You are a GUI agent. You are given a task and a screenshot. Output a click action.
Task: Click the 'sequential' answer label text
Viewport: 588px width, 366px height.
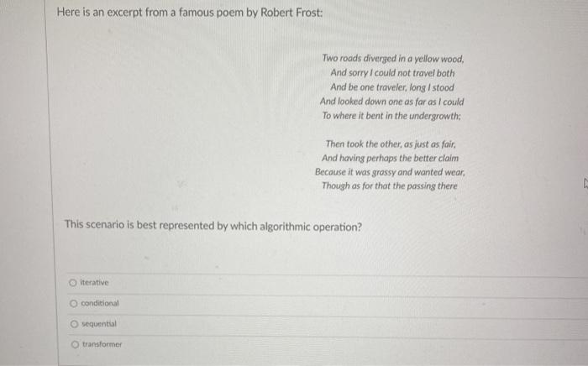pyautogui.click(x=99, y=324)
